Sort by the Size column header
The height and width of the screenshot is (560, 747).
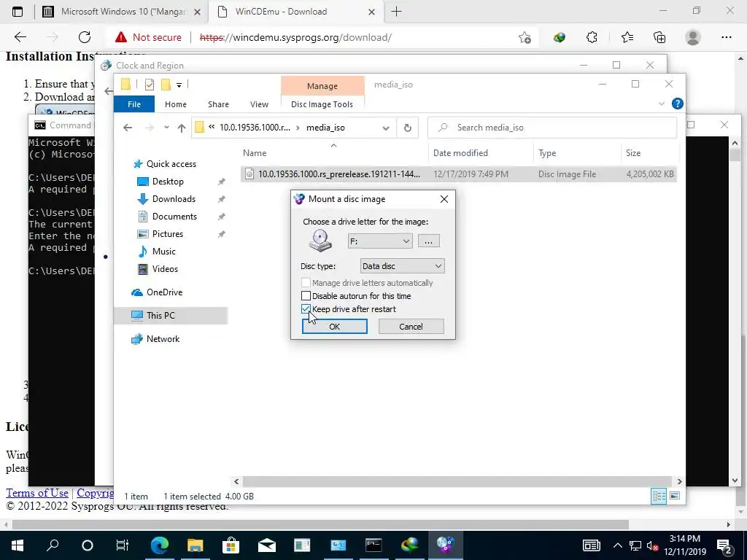click(x=633, y=153)
